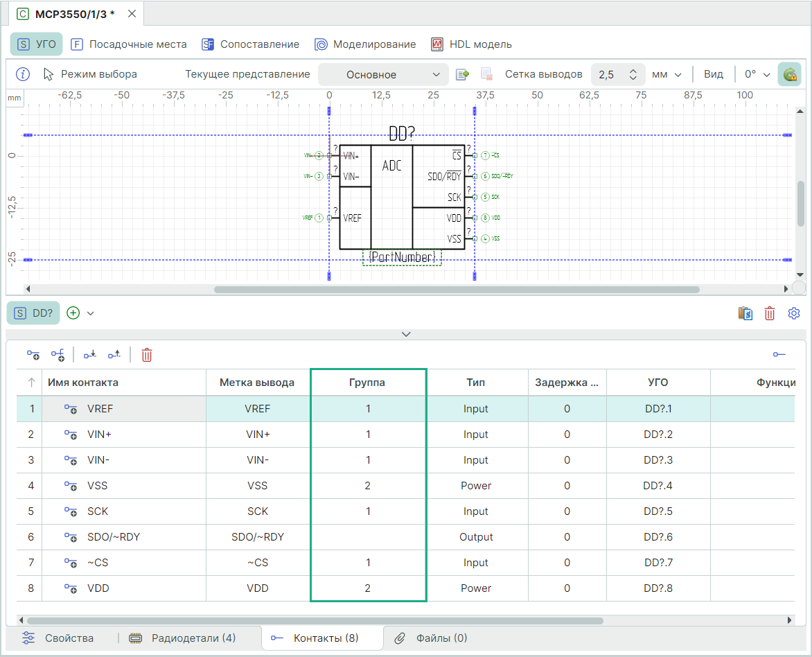Toggle the lock button at toolbar right end
Viewport: 812px width, 657px height.
tap(789, 74)
